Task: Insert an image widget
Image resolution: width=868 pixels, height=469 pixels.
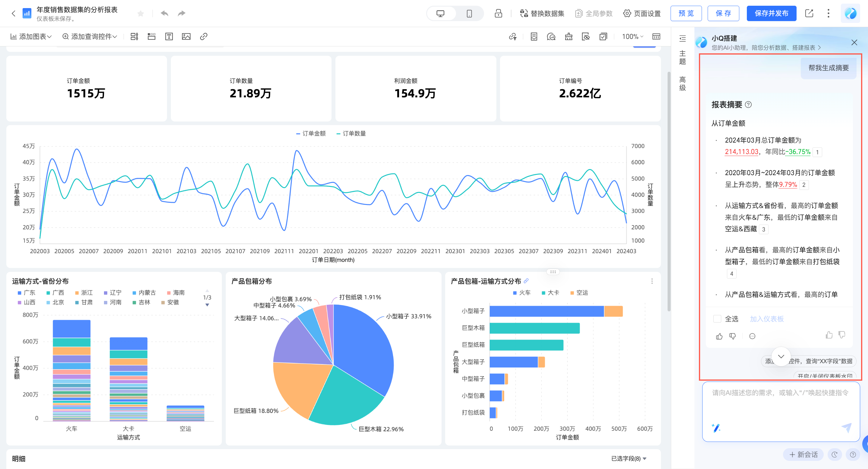Action: point(186,36)
